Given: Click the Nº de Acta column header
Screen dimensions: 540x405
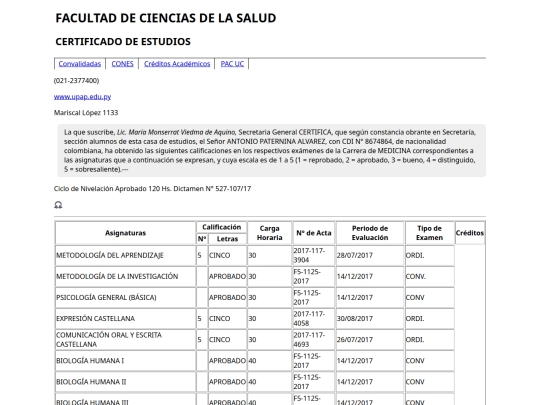Looking at the screenshot, I should coord(314,233).
